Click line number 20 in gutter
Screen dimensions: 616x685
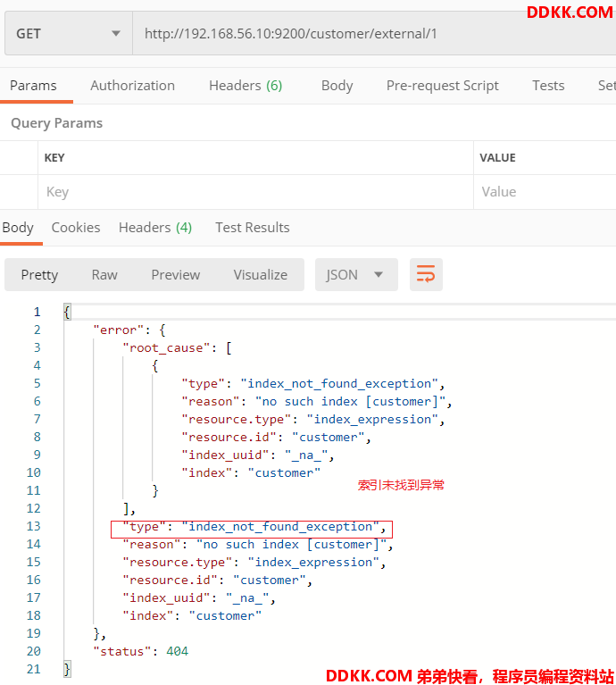tap(34, 652)
